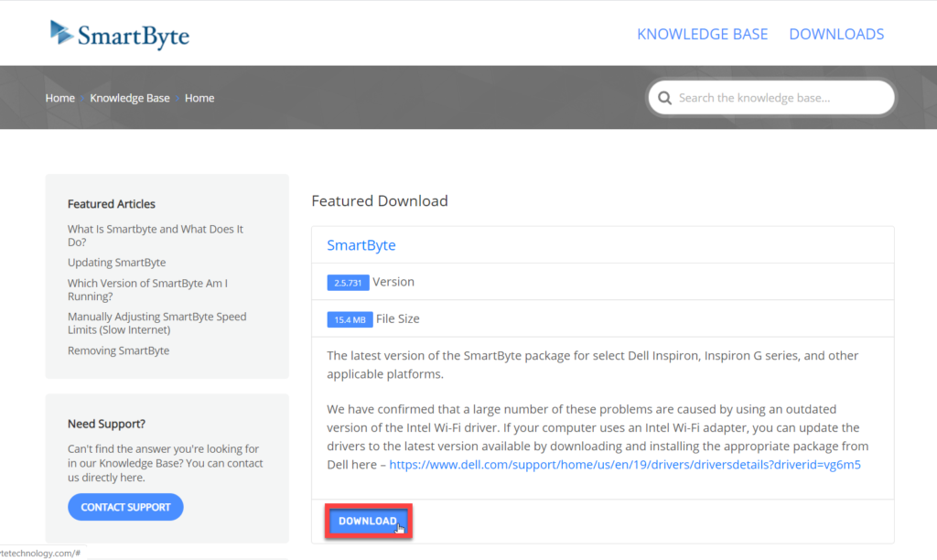The image size is (937, 560).
Task: Open the KNOWLEDGE BASE menu item
Action: 702,34
